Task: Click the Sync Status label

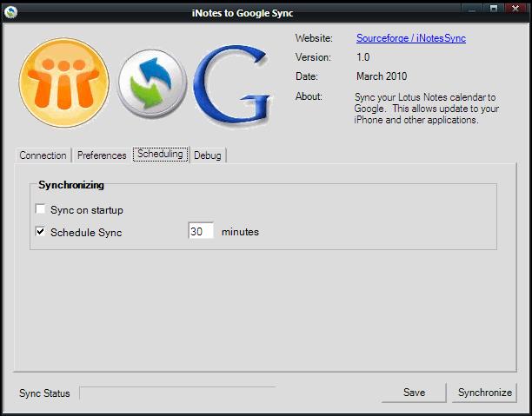Action: [x=44, y=393]
